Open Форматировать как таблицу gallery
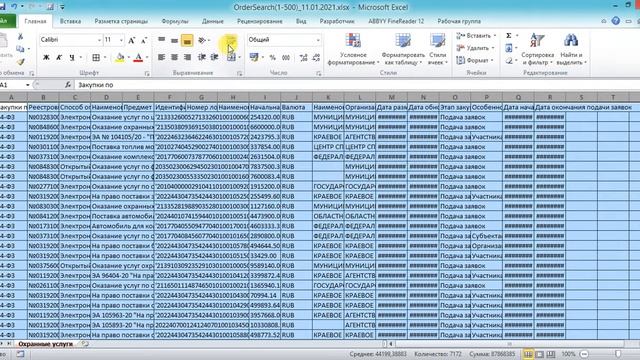Image resolution: width=640 pixels, height=360 pixels. (x=403, y=49)
